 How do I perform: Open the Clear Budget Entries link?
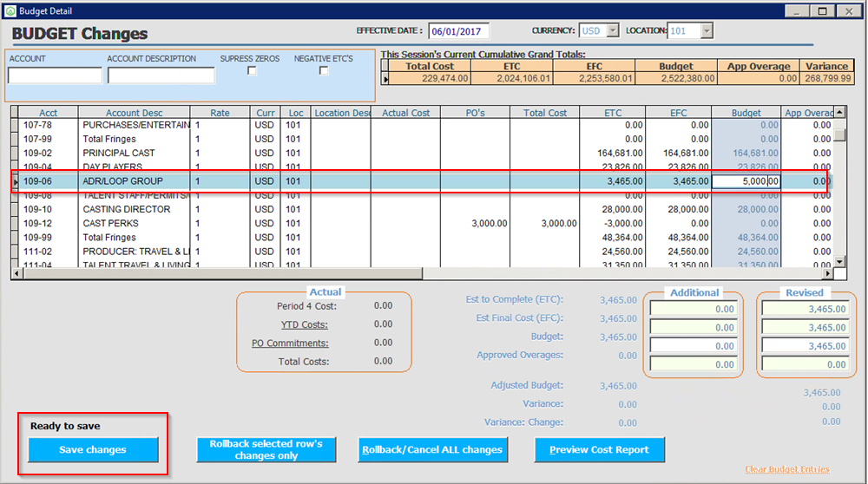pyautogui.click(x=786, y=469)
